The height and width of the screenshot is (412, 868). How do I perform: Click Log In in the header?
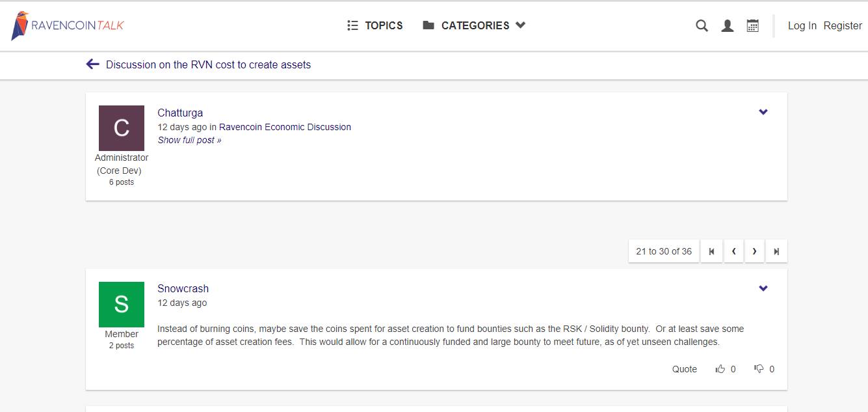[802, 26]
